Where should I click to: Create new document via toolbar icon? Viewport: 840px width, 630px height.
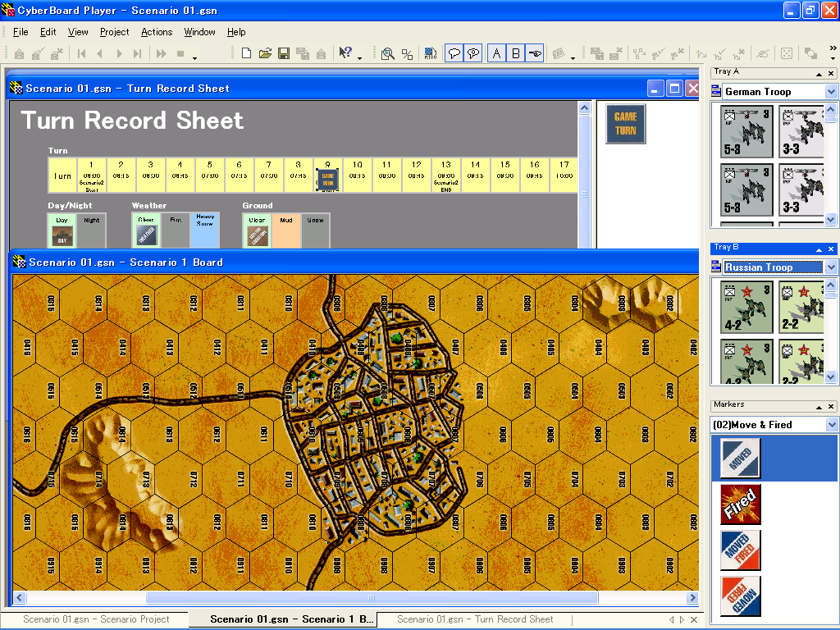246,54
